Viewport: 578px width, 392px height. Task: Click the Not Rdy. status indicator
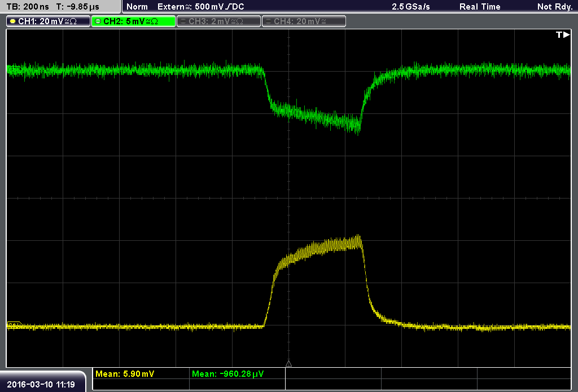click(x=555, y=7)
